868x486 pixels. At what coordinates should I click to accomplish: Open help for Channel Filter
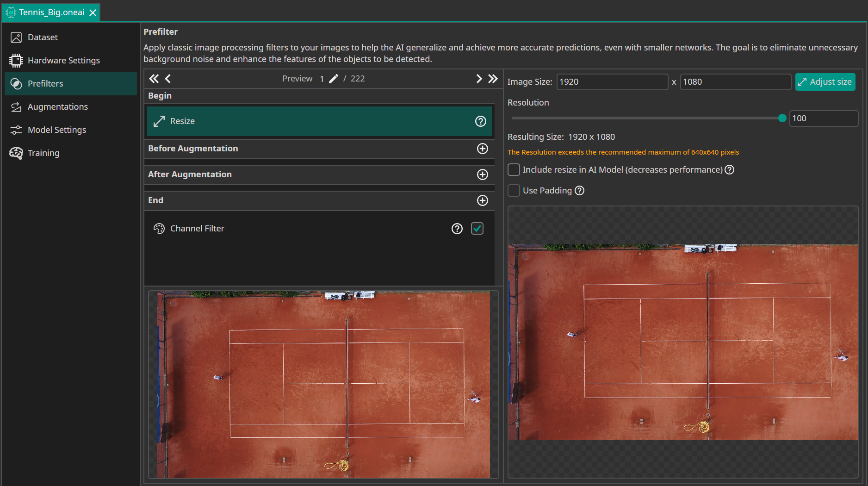pyautogui.click(x=457, y=229)
